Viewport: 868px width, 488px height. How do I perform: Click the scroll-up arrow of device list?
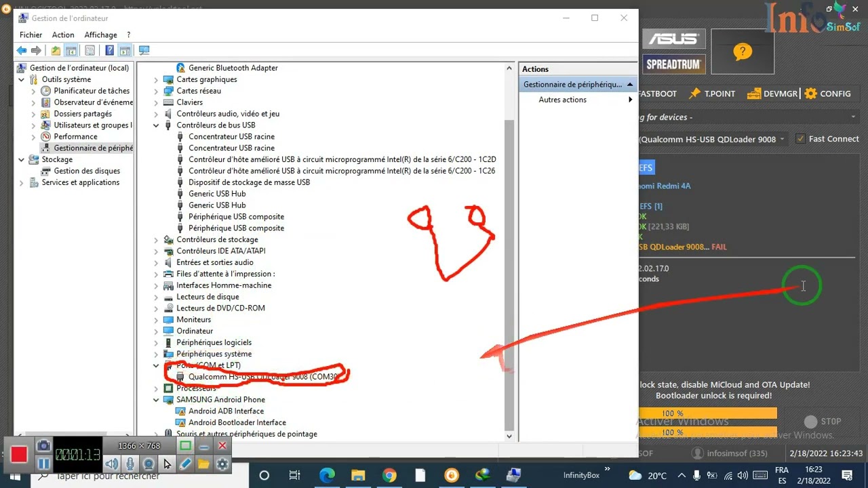[x=509, y=68]
